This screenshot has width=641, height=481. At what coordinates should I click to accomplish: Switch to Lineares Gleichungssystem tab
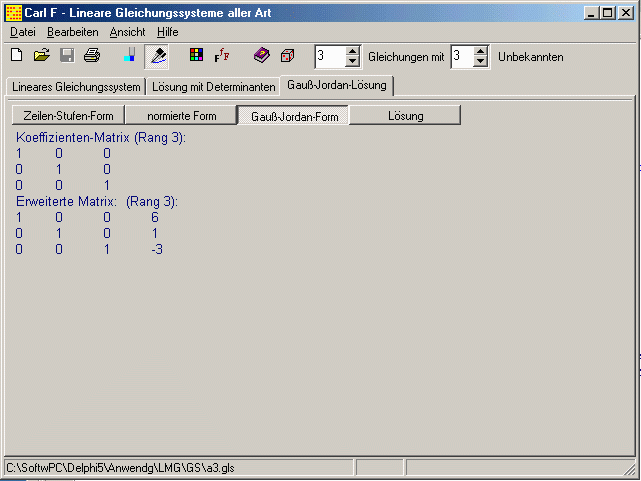click(x=76, y=87)
